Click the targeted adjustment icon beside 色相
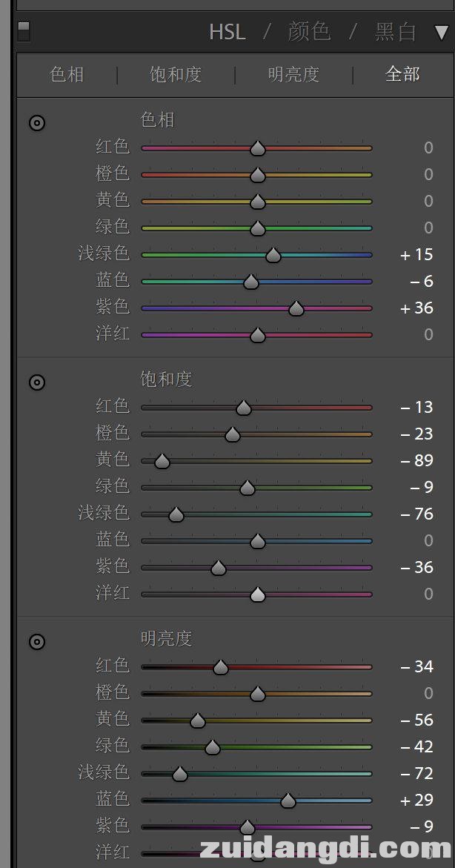Viewport: 455px width, 868px height. point(36,123)
